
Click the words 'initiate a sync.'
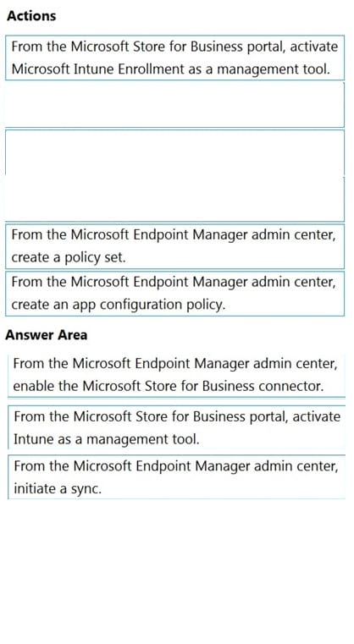tap(57, 489)
